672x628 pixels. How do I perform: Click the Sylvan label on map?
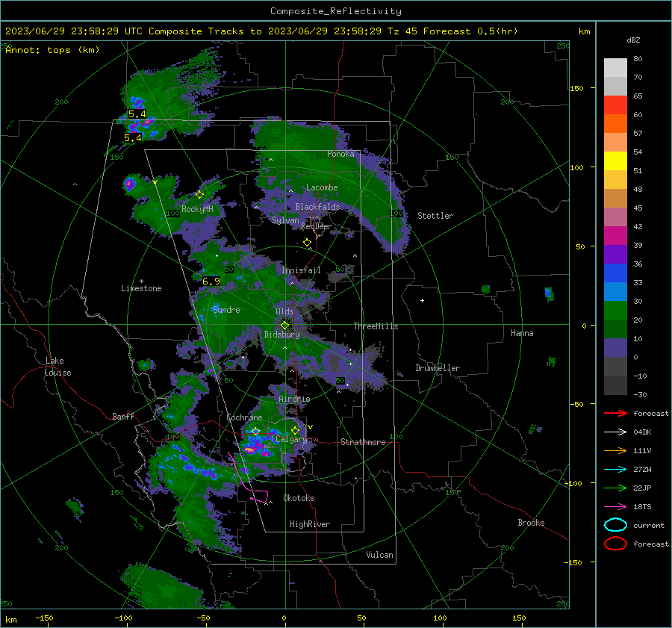(285, 220)
